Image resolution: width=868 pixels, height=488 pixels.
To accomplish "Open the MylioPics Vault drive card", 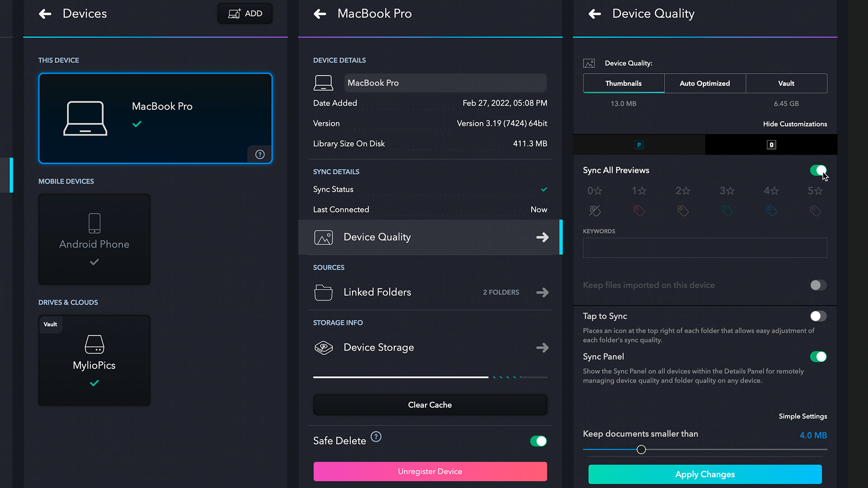I will (x=94, y=361).
